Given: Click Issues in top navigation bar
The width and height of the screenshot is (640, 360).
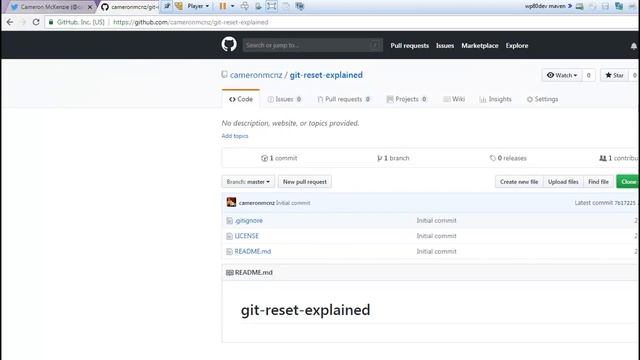Looking at the screenshot, I should click(x=445, y=46).
